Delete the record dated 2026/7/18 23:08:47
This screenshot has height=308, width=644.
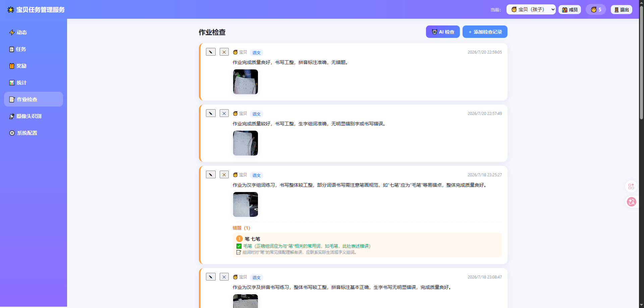coord(224,277)
